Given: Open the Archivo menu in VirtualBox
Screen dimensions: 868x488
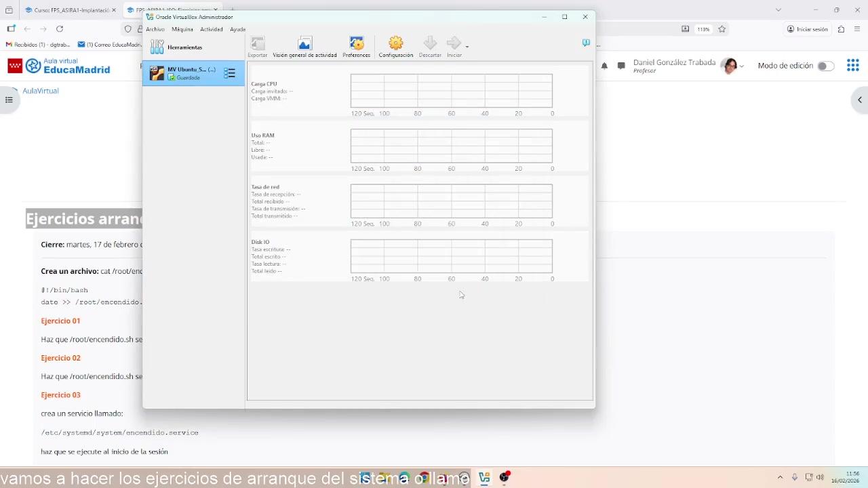Looking at the screenshot, I should point(155,29).
